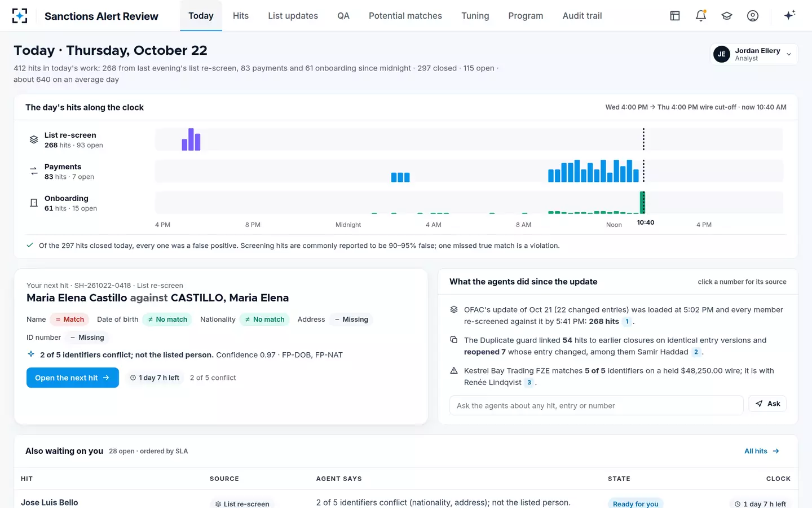Open the layout panel icon in header
812x508 pixels.
click(x=675, y=16)
